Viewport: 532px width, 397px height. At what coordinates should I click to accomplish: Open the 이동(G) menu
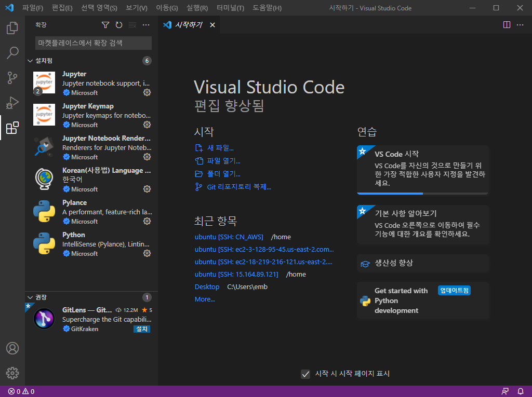[x=167, y=8]
